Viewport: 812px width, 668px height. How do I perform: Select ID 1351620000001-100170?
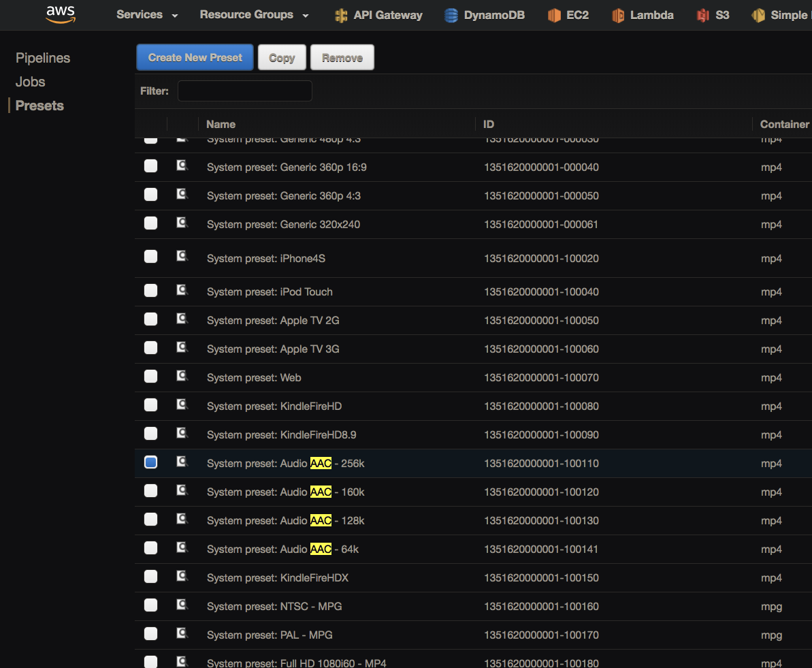point(541,635)
